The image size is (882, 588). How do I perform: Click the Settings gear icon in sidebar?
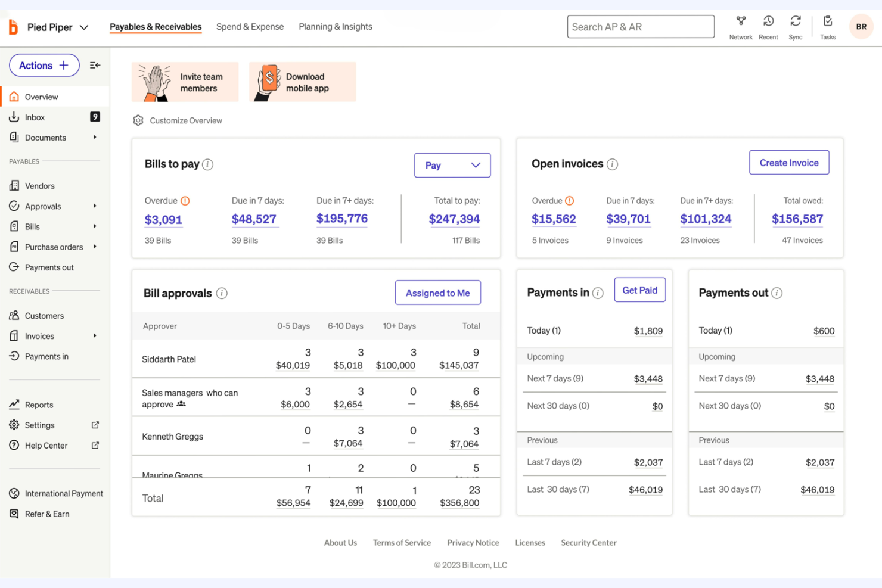14,425
